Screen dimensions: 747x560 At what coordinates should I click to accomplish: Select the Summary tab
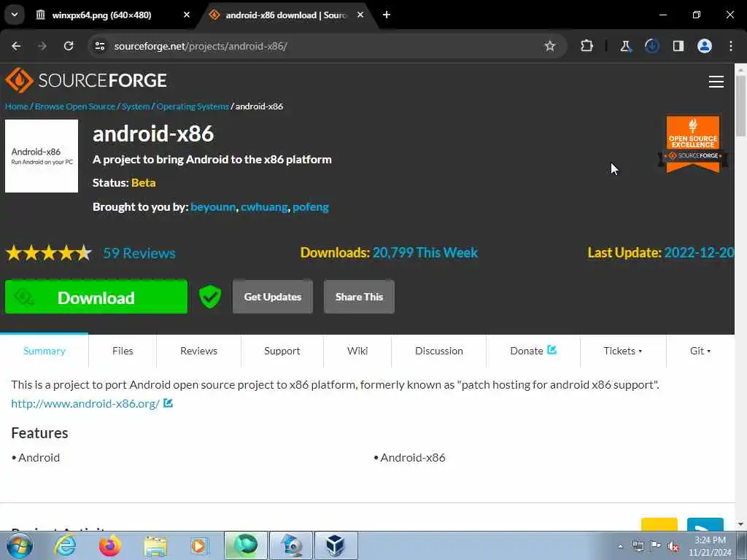(44, 351)
